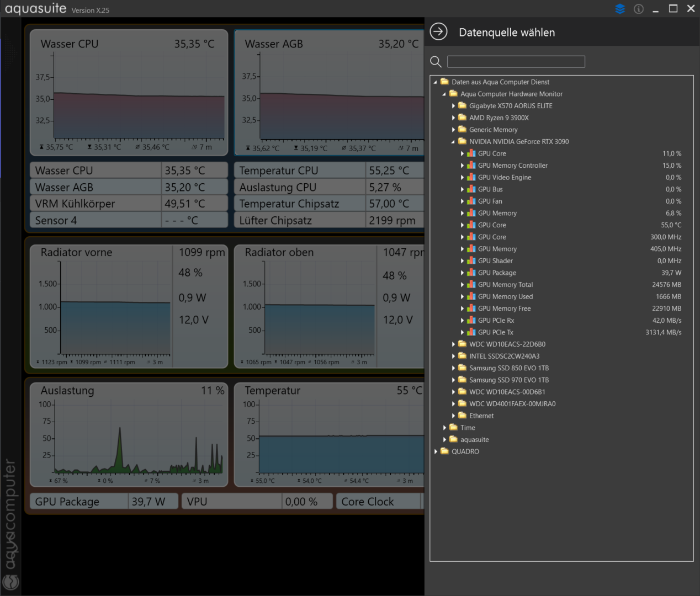This screenshot has width=700, height=596.
Task: Open the layers icon in title bar
Action: 620,9
